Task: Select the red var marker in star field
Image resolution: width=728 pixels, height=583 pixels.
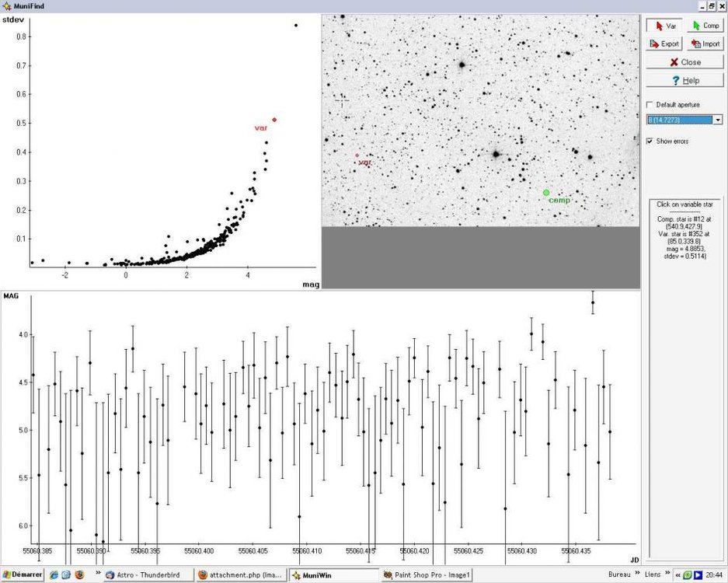Action: [x=357, y=155]
